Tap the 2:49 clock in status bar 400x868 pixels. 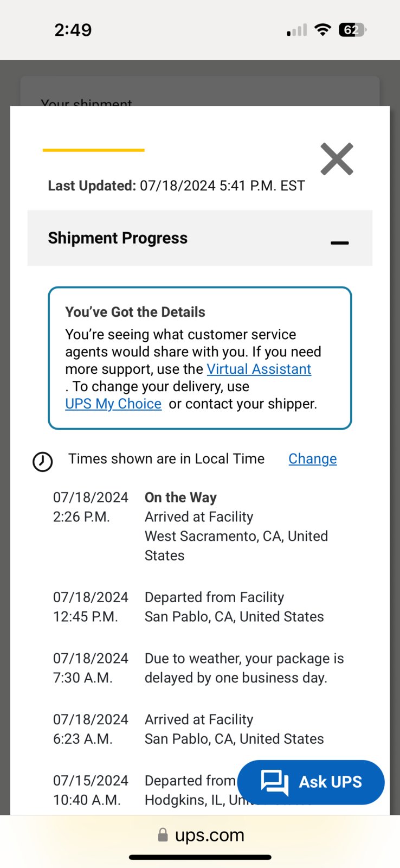pos(73,30)
